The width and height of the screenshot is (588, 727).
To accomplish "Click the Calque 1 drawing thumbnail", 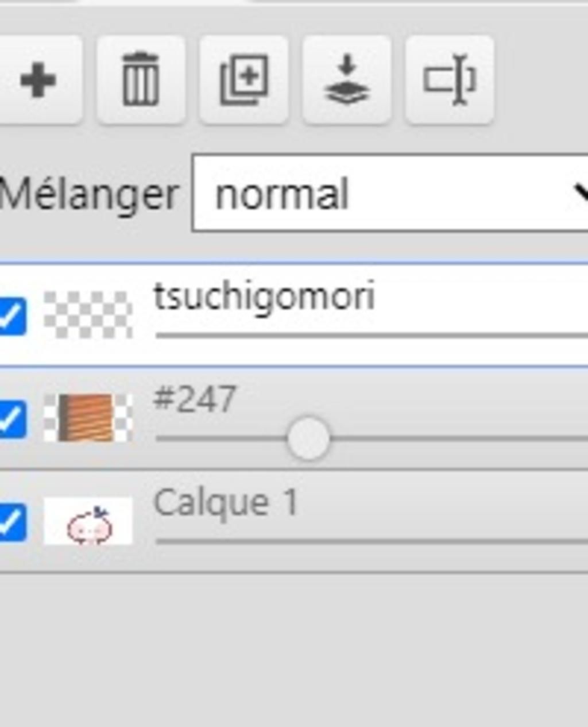I will 88,522.
